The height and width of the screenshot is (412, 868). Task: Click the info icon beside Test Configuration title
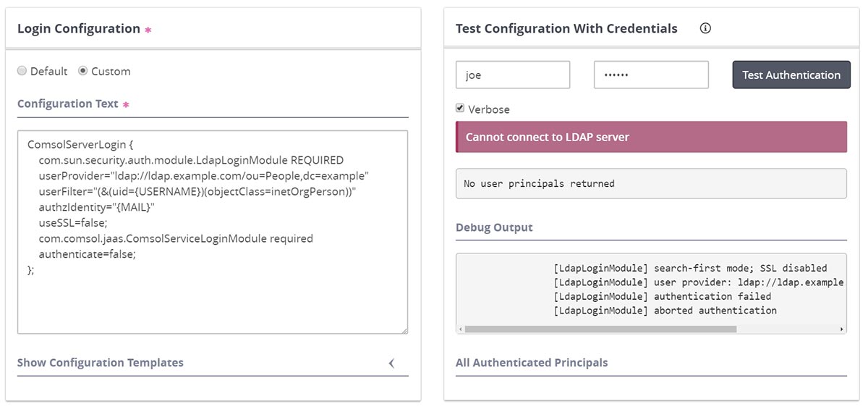click(706, 28)
